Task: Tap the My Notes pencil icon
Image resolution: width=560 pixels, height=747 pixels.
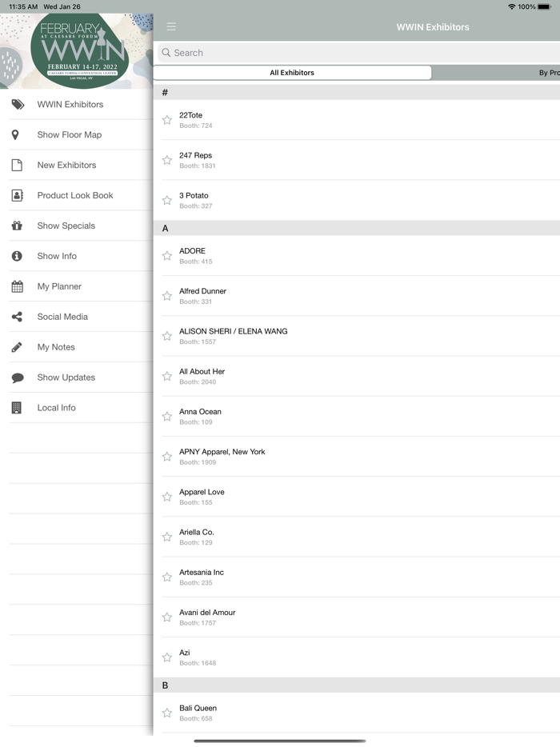Action: [x=17, y=347]
